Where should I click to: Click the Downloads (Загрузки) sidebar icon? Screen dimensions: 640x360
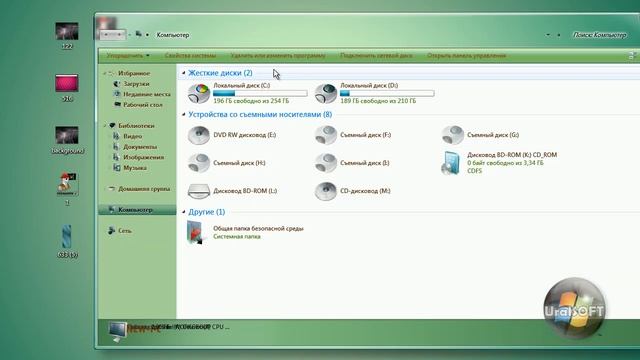point(117,84)
